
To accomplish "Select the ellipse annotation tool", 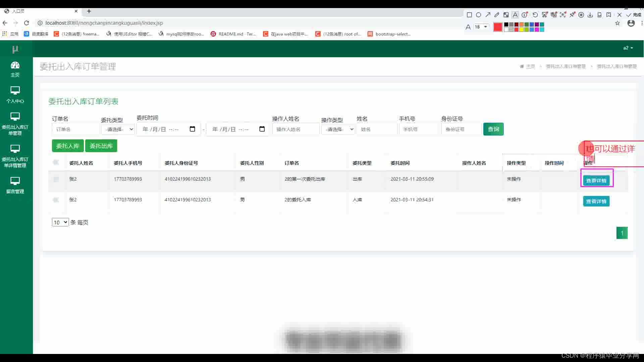I will coord(479,15).
